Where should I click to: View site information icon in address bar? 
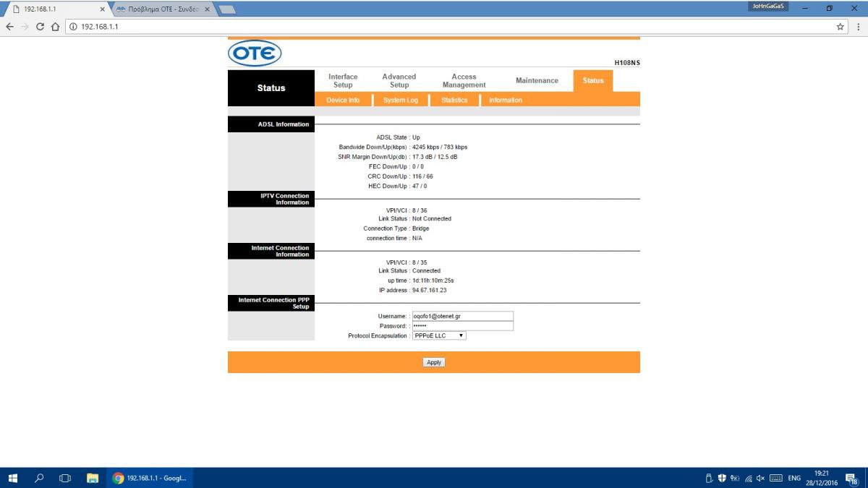pyautogui.click(x=74, y=26)
